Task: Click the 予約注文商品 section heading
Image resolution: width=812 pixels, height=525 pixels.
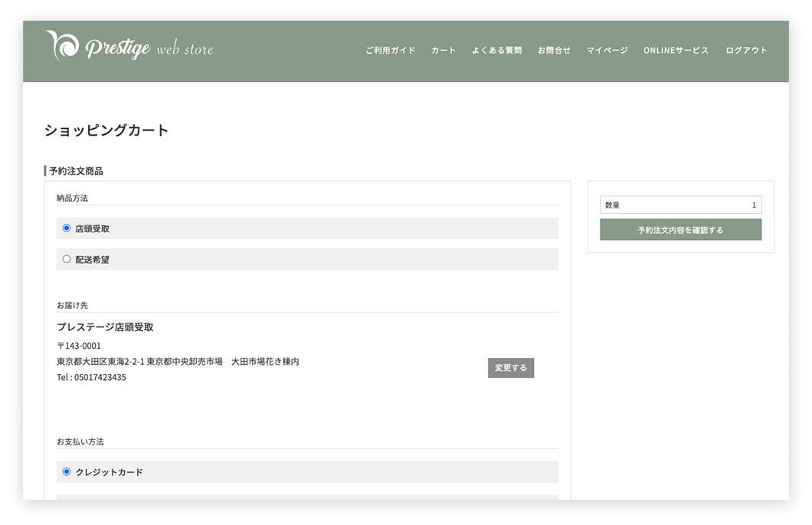Action: [76, 171]
